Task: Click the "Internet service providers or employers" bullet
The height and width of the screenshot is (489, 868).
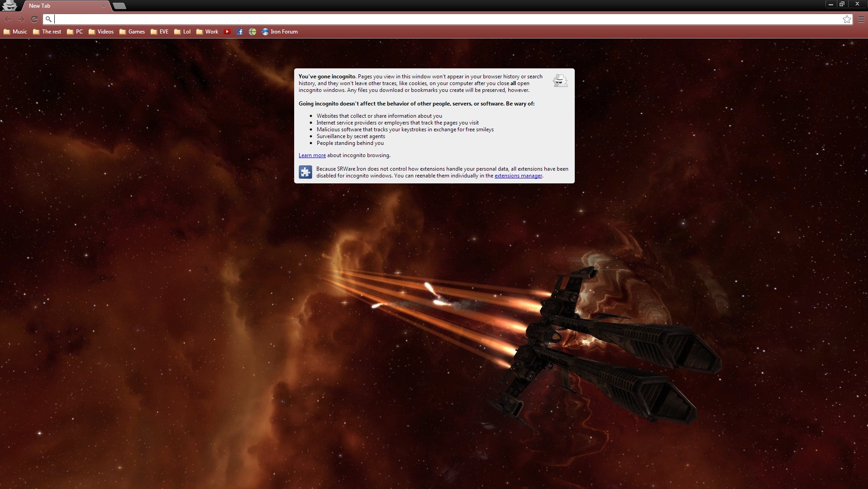Action: click(398, 123)
